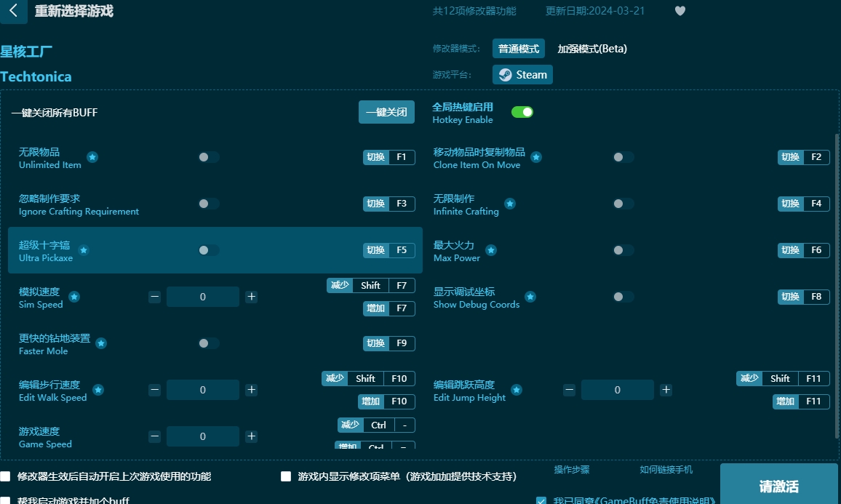Click the star icon beside Infinite Crafting

tap(510, 204)
